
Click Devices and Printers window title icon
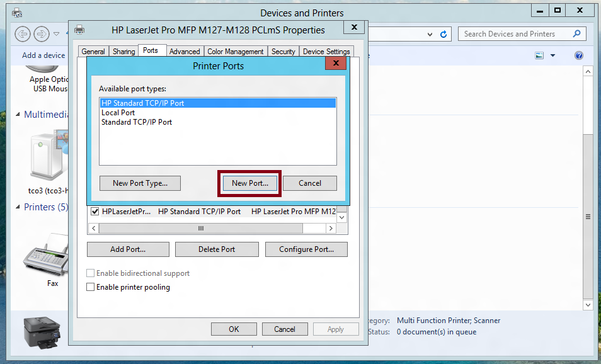tap(17, 13)
